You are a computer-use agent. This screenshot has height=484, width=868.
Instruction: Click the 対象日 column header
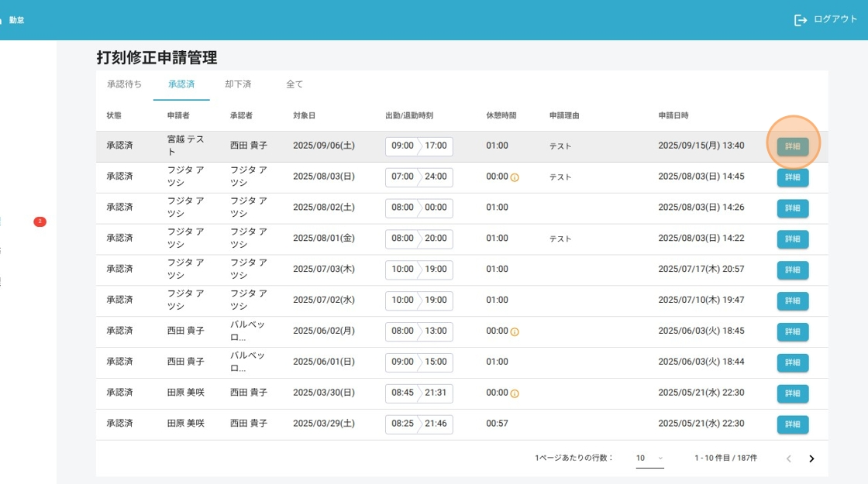click(x=305, y=115)
